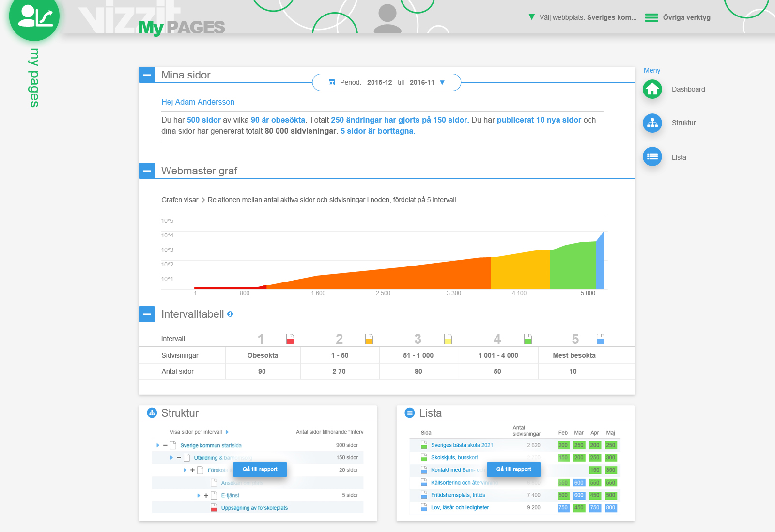Click the calendar icon beside Period

pyautogui.click(x=332, y=82)
